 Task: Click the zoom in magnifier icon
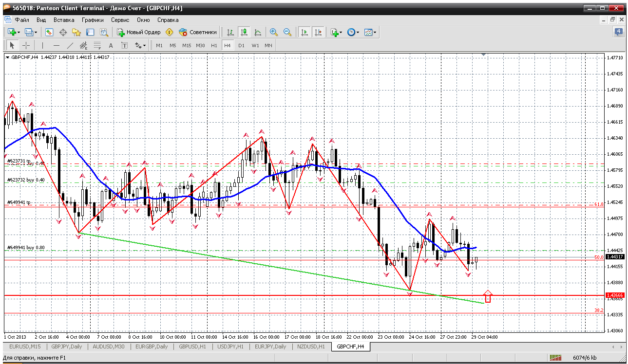(x=274, y=32)
